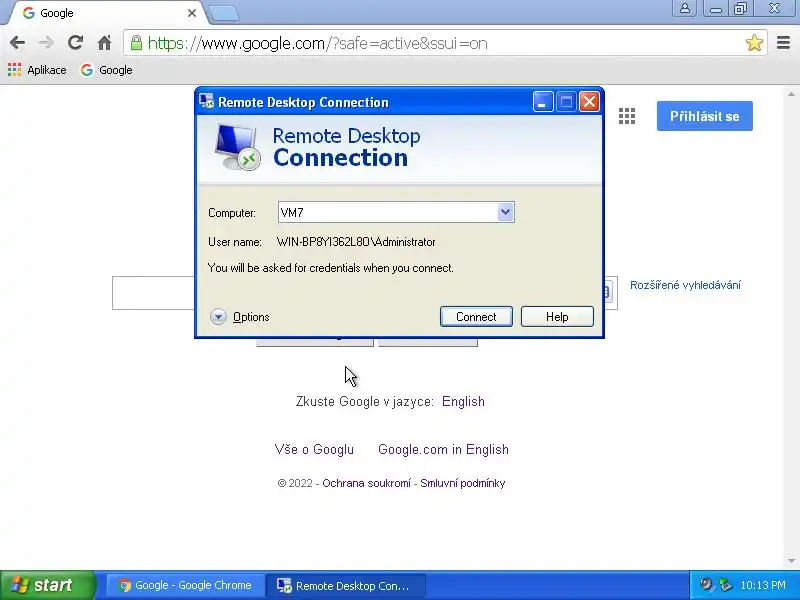Open the Aplikace apps shortcut
Image resolution: width=800 pixels, height=600 pixels.
[x=37, y=70]
